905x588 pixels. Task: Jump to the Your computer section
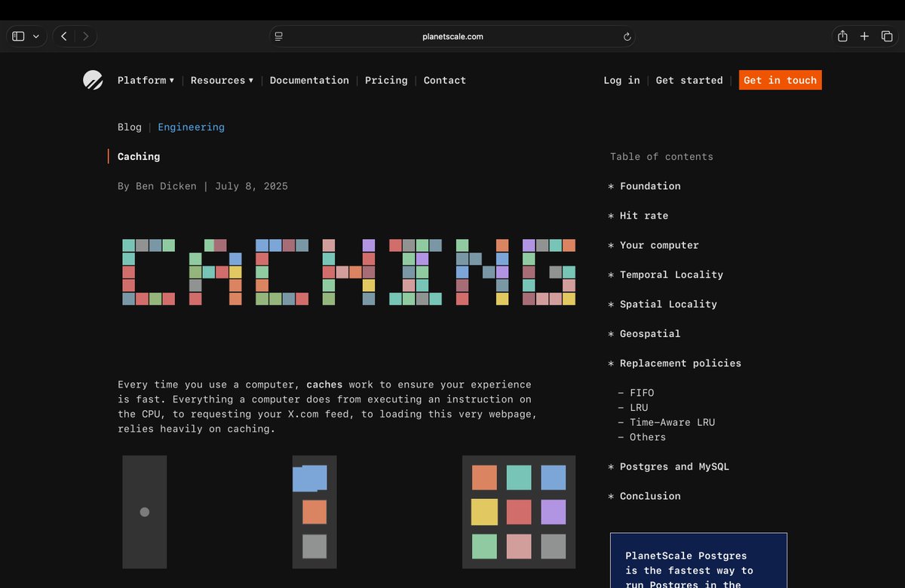point(659,245)
